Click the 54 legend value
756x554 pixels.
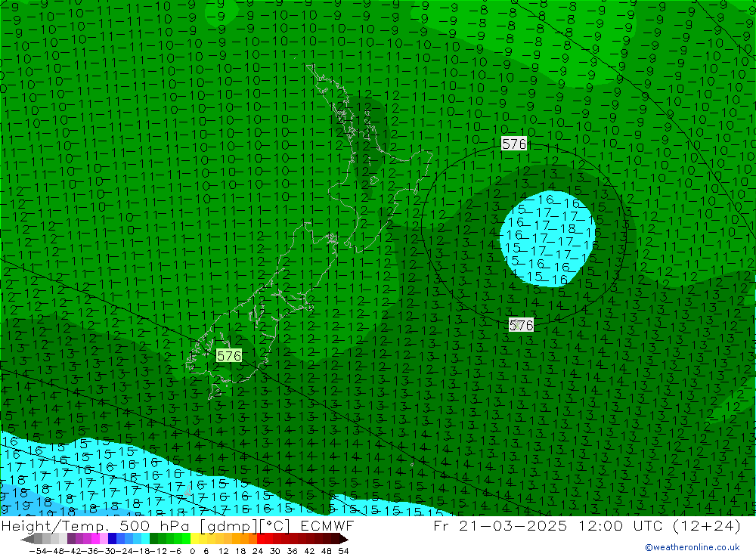click(x=343, y=550)
